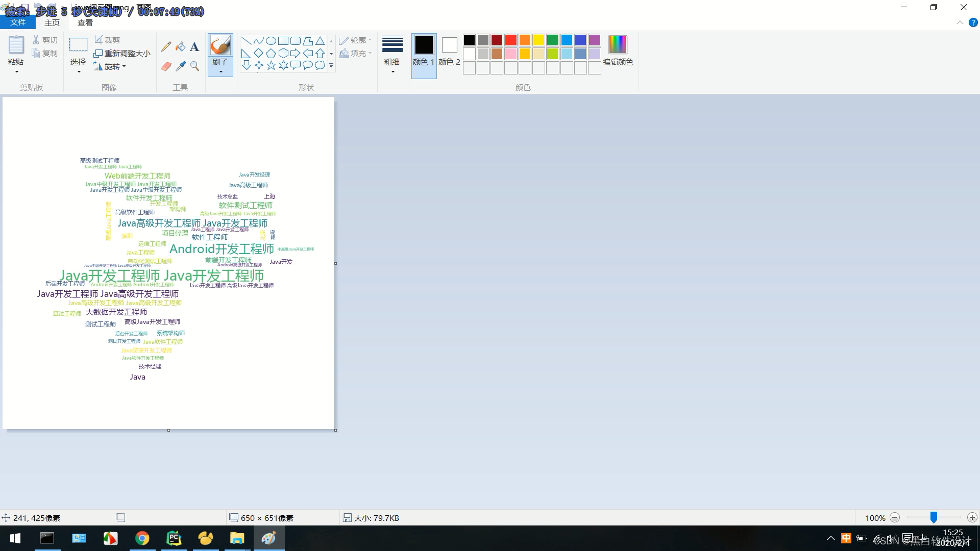Switch to the View ribbon tab

coord(85,22)
